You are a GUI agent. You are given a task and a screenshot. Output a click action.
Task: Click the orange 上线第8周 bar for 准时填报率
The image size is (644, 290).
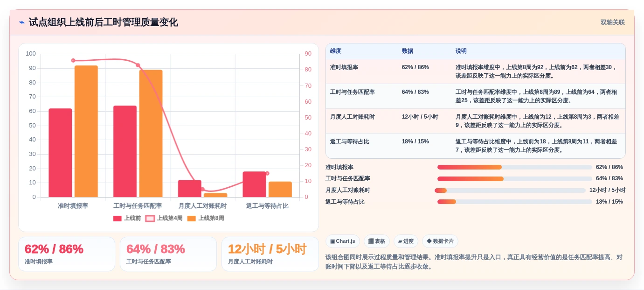tap(86, 131)
